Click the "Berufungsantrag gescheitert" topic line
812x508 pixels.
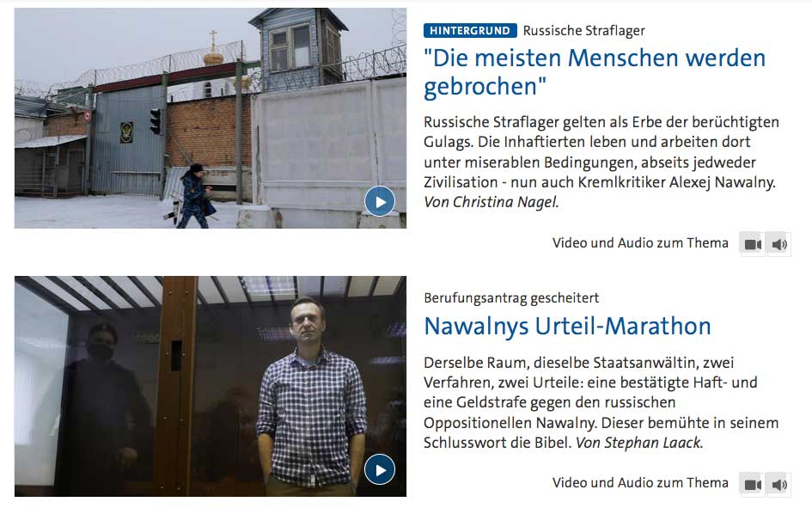511,297
